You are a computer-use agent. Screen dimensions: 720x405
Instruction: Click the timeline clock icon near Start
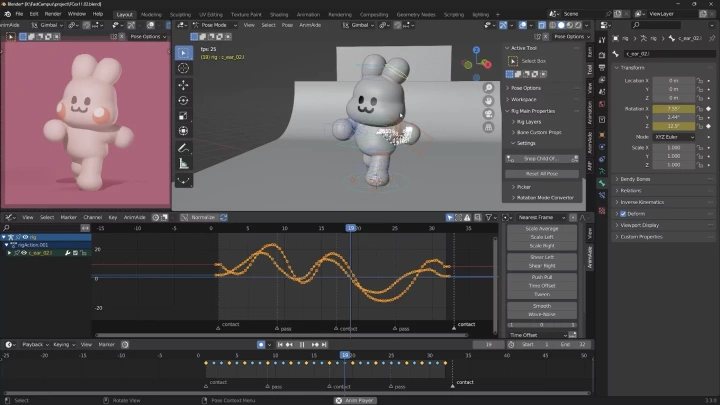click(x=511, y=344)
